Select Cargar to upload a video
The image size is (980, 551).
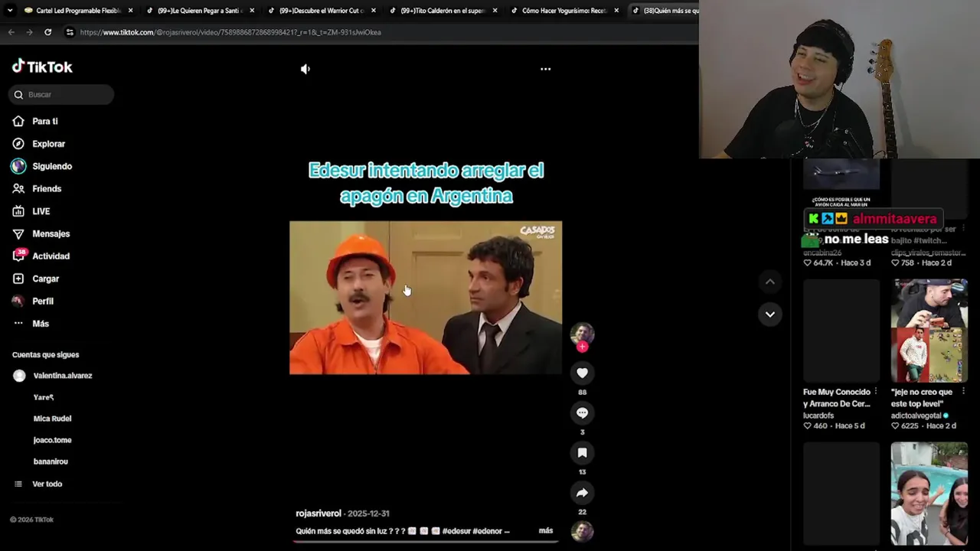(x=45, y=279)
